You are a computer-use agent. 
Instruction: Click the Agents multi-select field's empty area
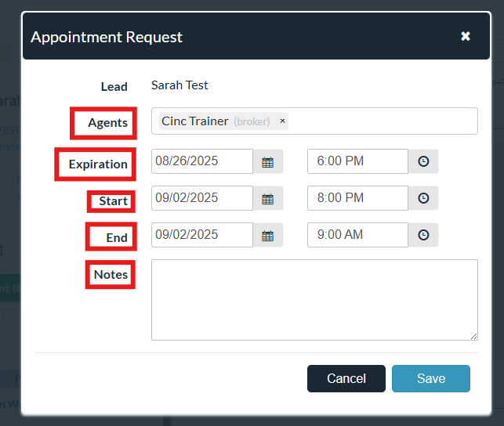click(x=383, y=121)
